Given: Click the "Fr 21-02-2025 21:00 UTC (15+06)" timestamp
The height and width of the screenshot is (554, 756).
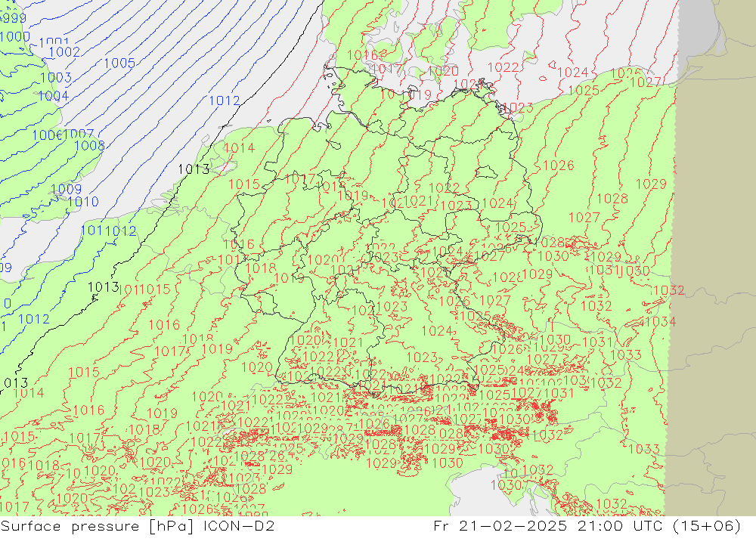Looking at the screenshot, I should 587,526.
